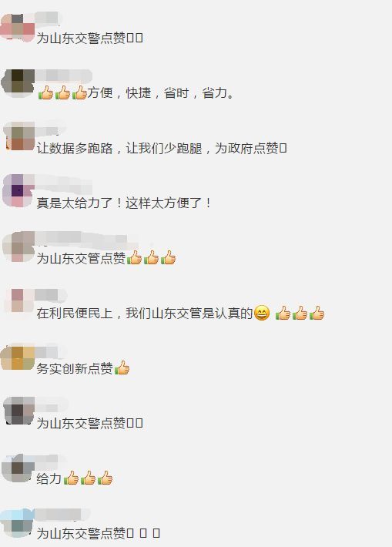Click thumbs-up emoji after 务实创新点赞
This screenshot has width=392, height=547.
[x=122, y=367]
